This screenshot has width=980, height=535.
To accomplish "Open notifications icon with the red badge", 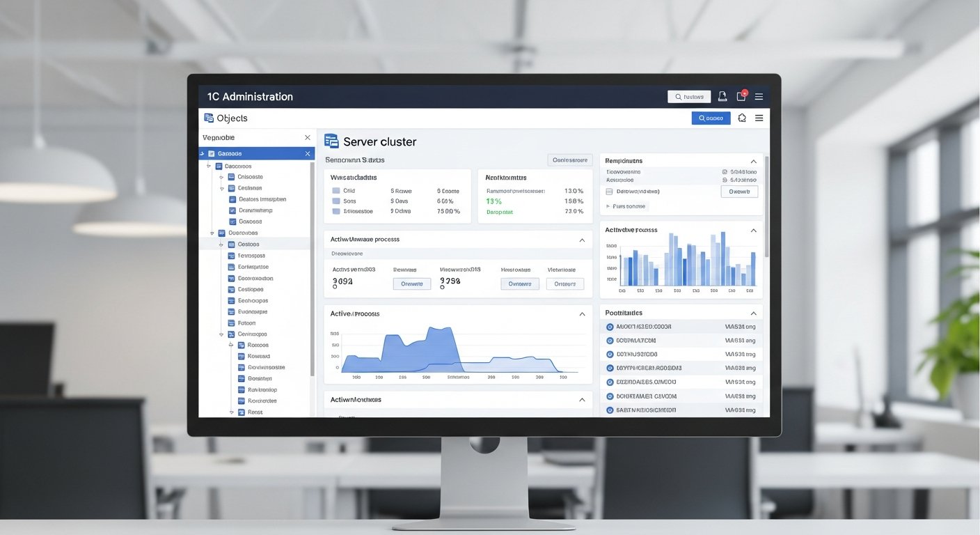I will (x=741, y=96).
